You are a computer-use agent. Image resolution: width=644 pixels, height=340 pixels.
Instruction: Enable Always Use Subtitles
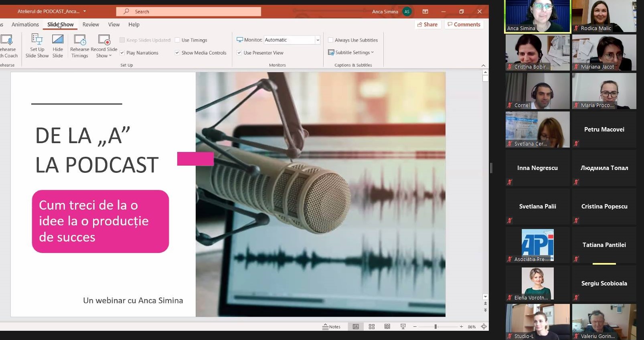[x=330, y=40]
